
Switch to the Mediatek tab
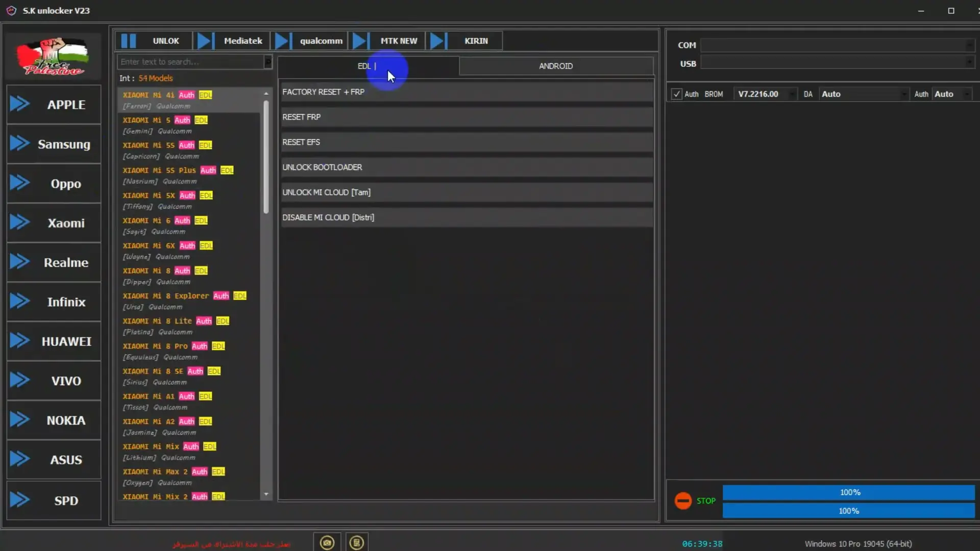[x=232, y=41]
